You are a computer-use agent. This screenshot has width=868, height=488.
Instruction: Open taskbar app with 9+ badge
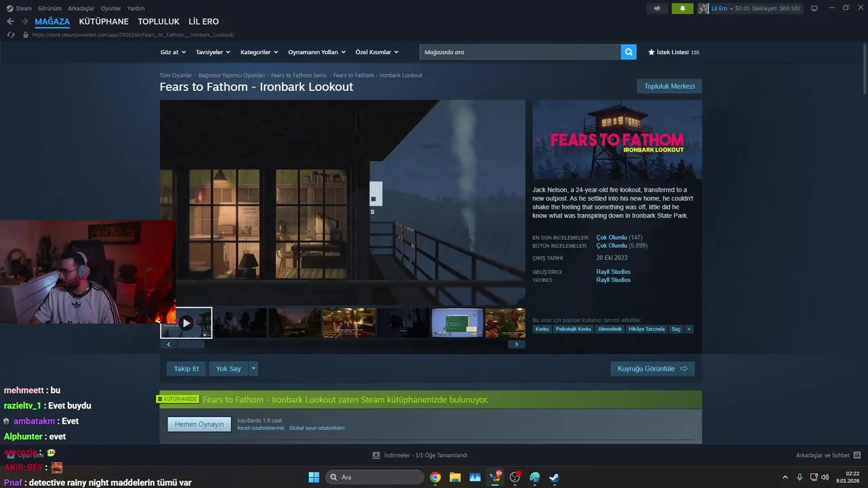[496, 477]
